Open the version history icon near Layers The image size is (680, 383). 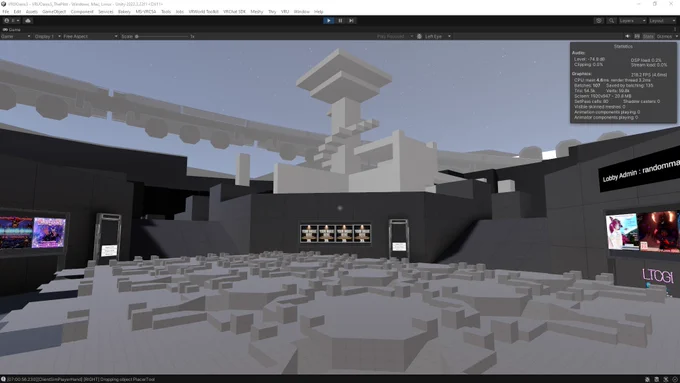pos(598,20)
